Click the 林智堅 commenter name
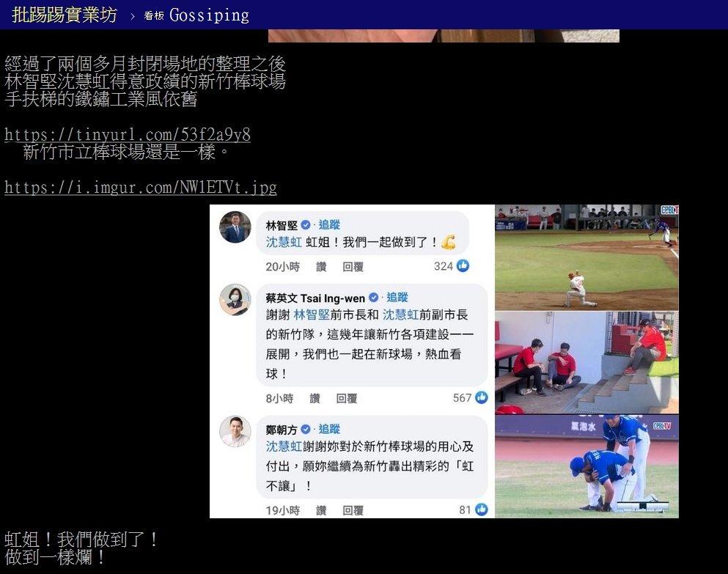This screenshot has height=574, width=728. 282,225
